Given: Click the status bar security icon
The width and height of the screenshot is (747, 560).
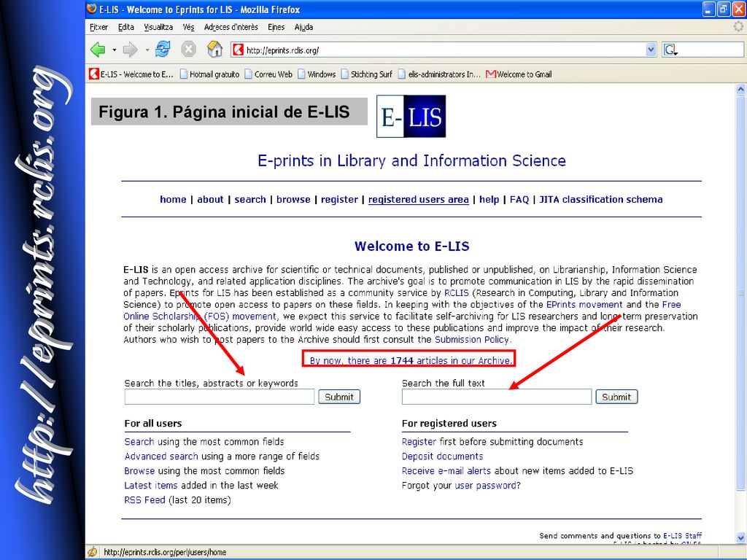Looking at the screenshot, I should 93,553.
